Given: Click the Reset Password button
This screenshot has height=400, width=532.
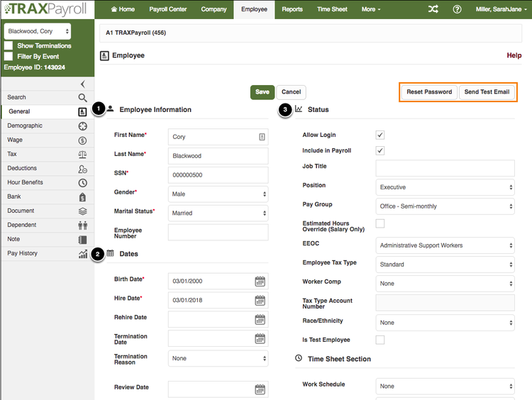Looking at the screenshot, I should (429, 92).
